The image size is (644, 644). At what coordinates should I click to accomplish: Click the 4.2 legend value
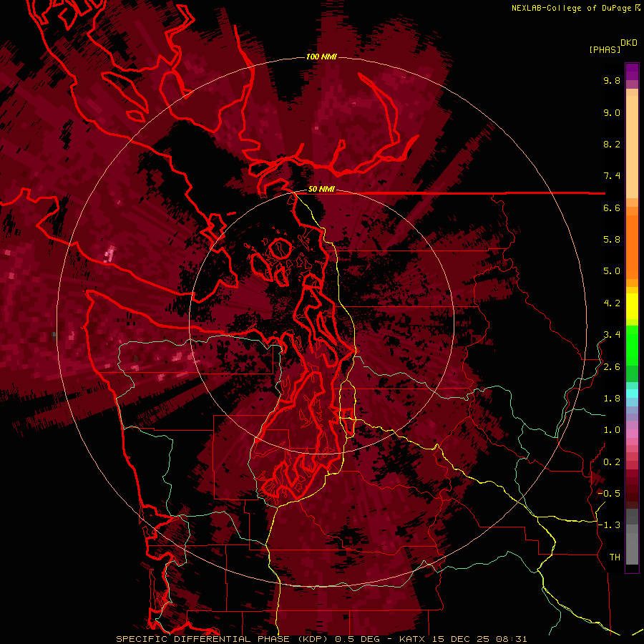pyautogui.click(x=612, y=303)
